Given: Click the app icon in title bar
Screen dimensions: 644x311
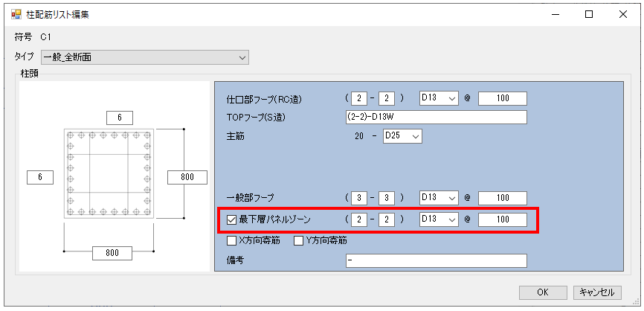Looking at the screenshot, I should (16, 15).
